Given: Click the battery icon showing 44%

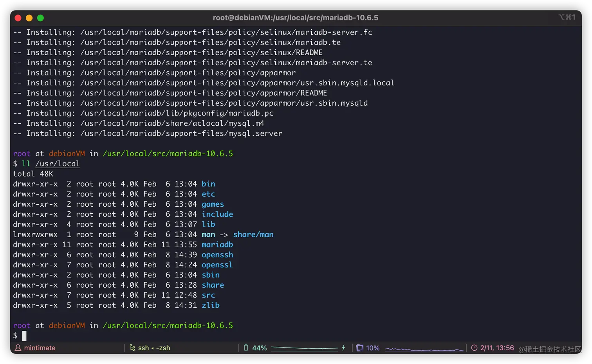Looking at the screenshot, I should (x=246, y=348).
